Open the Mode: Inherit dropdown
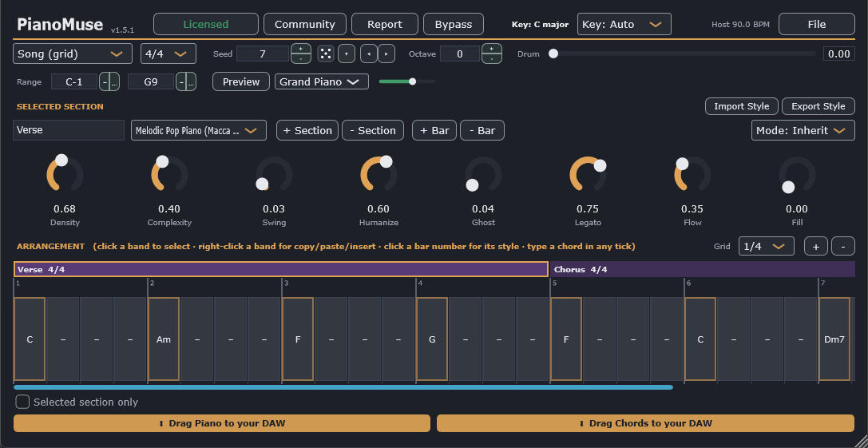Screen dimensions: 868x448 [803, 131]
